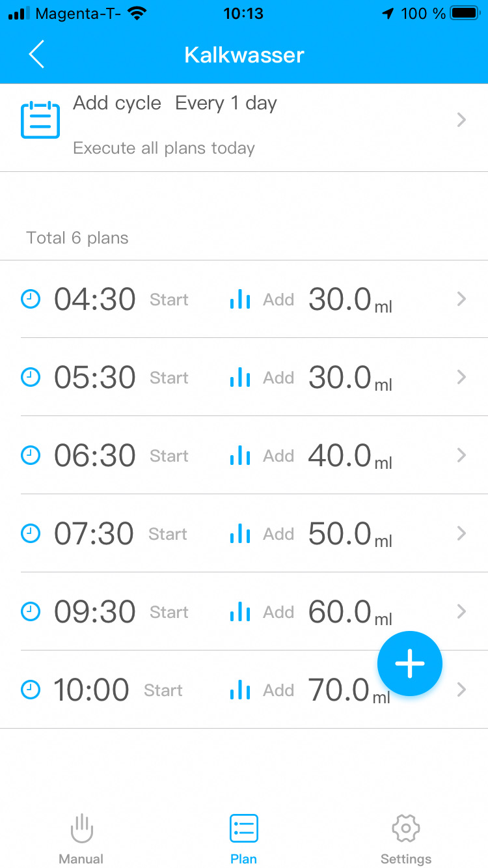Open the 04:30 plan chevron
This screenshot has width=488, height=868.
(461, 299)
